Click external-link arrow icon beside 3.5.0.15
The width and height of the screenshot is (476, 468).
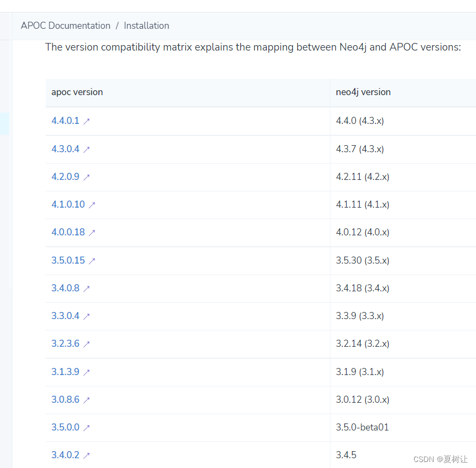click(92, 261)
